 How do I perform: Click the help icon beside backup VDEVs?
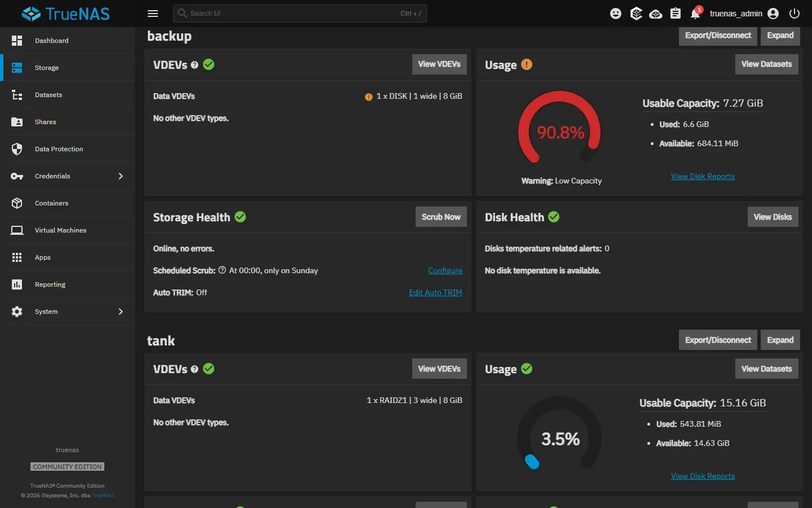(195, 65)
